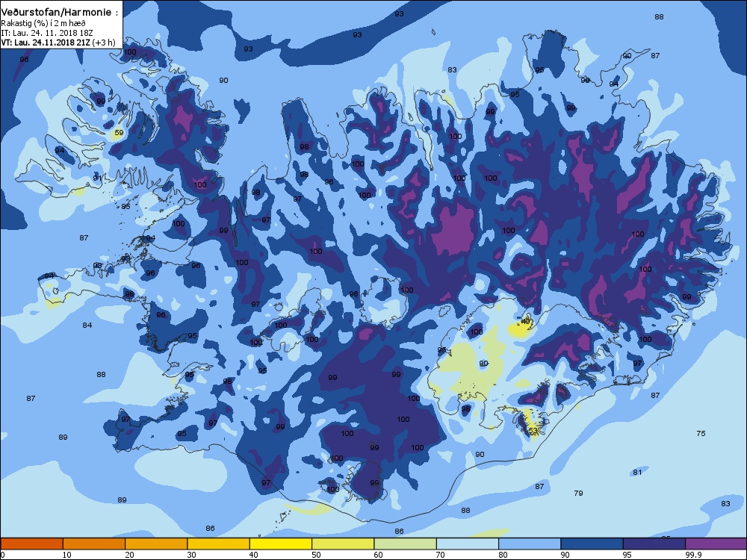Click the humidity value 59 on the map
The width and height of the screenshot is (747, 560).
(119, 133)
